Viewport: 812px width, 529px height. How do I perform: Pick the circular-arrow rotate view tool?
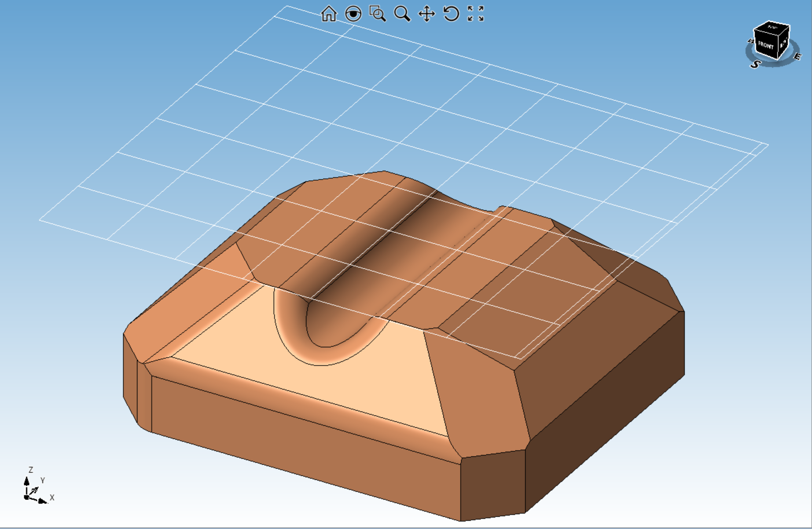click(451, 14)
